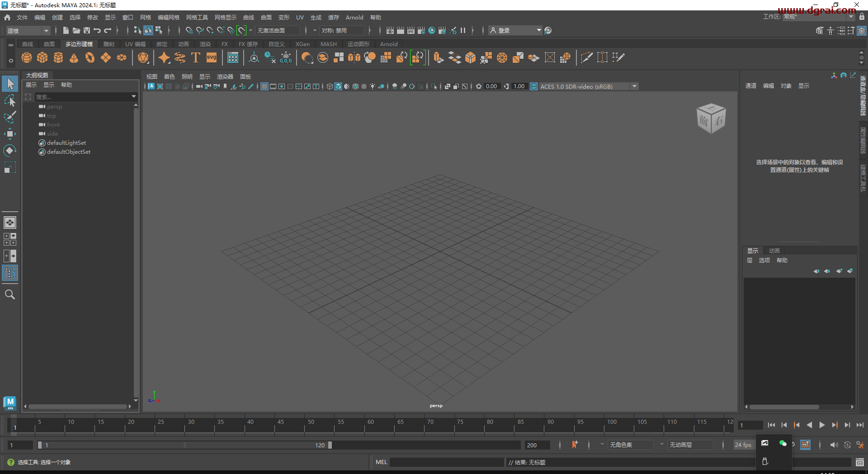Create a polygon sphere from the shelf
The width and height of the screenshot is (868, 474).
tap(26, 57)
